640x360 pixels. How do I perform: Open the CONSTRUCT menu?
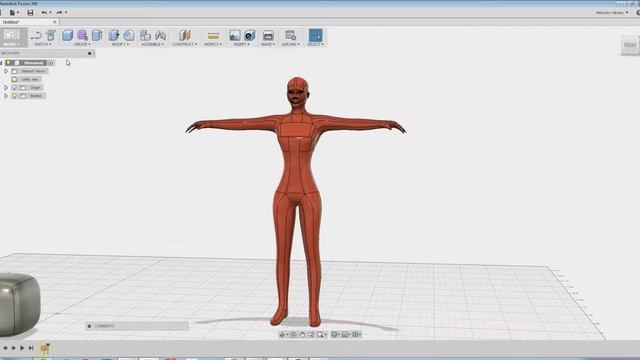(x=184, y=44)
